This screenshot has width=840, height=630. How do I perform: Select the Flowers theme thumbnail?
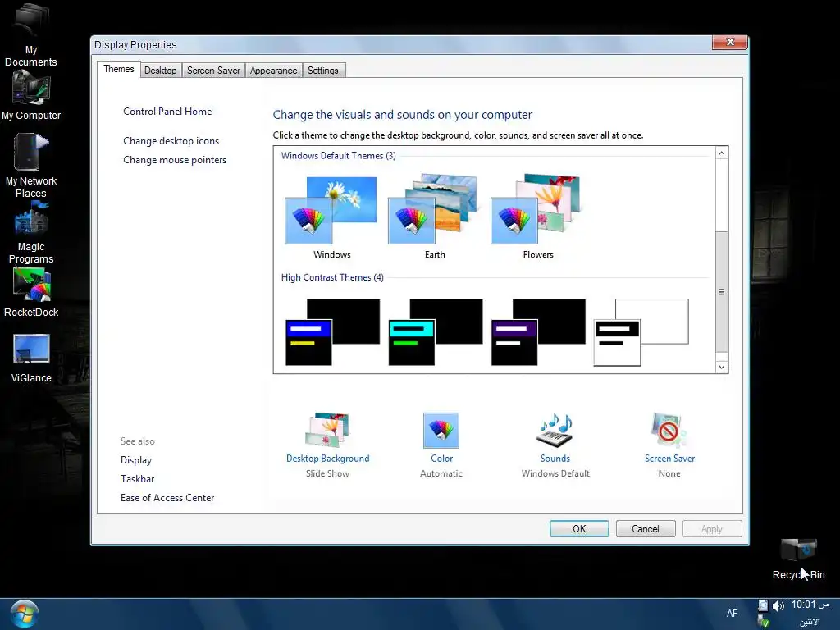tap(536, 209)
